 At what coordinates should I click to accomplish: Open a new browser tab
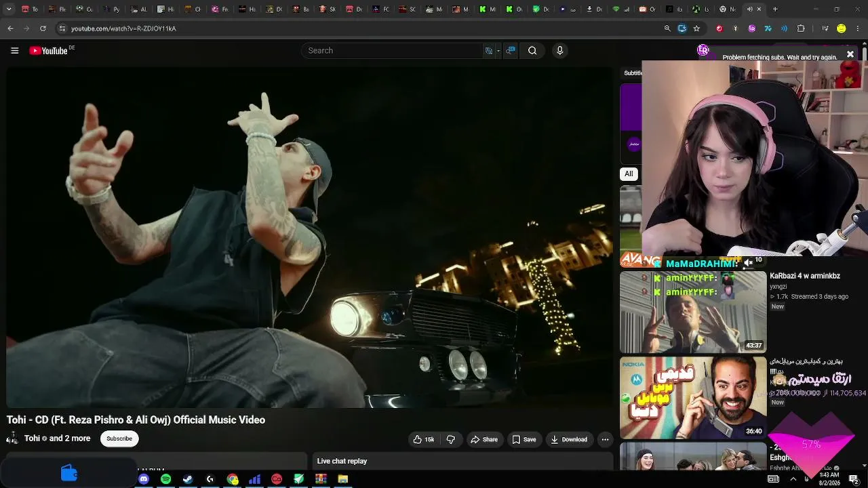(x=775, y=9)
